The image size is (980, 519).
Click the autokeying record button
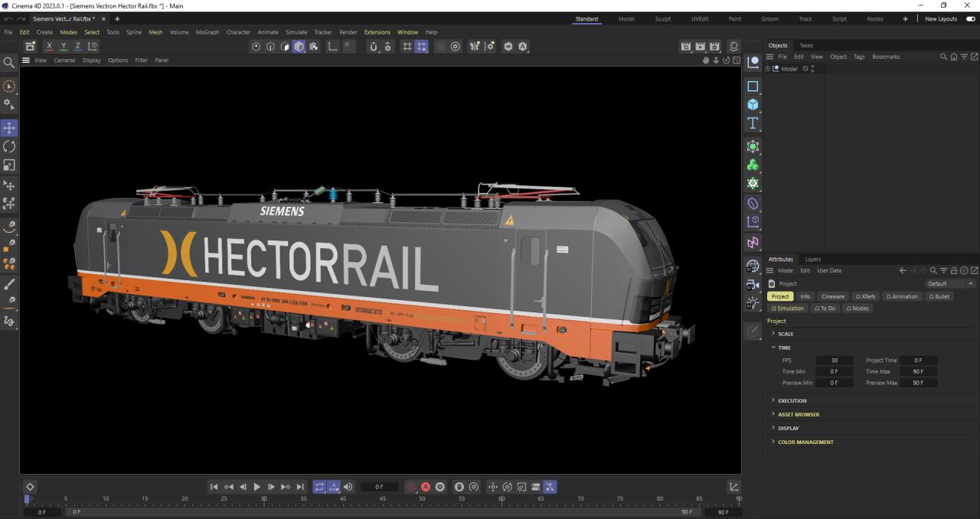(x=426, y=487)
